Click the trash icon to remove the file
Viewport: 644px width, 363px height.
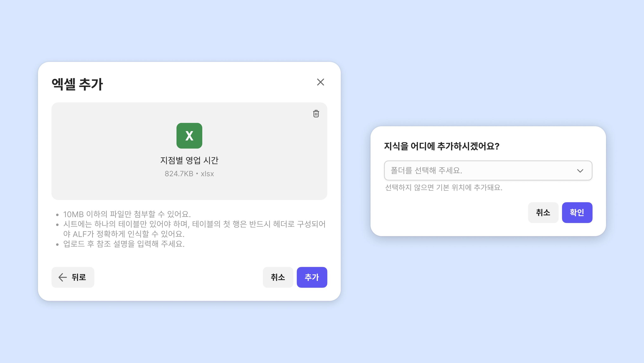[x=316, y=114]
